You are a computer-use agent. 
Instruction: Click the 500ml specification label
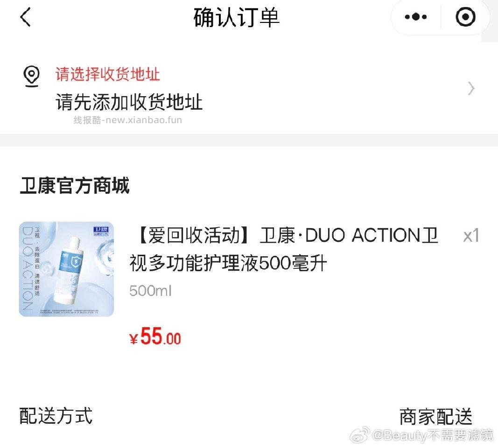(150, 291)
